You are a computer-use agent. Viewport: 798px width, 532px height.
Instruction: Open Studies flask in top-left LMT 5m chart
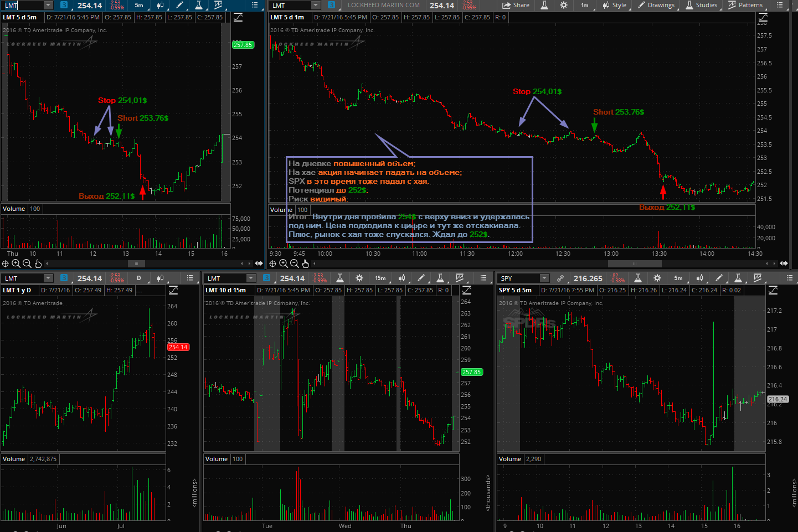tap(199, 5)
